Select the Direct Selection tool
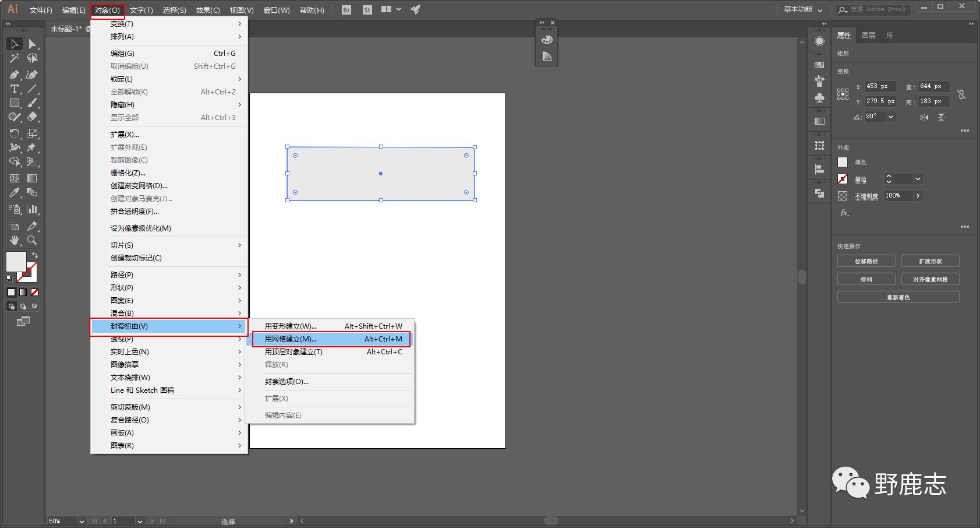This screenshot has width=980, height=528. 32,44
